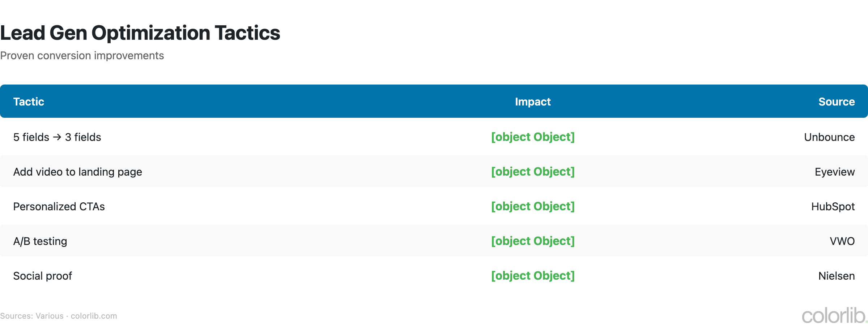Click the Impact column header
The width and height of the screenshot is (868, 336).
click(532, 102)
